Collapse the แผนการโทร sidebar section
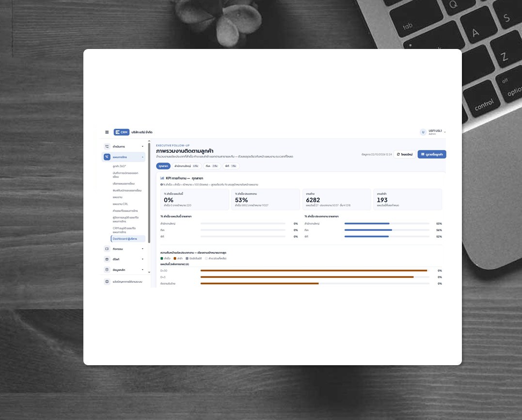 point(124,157)
